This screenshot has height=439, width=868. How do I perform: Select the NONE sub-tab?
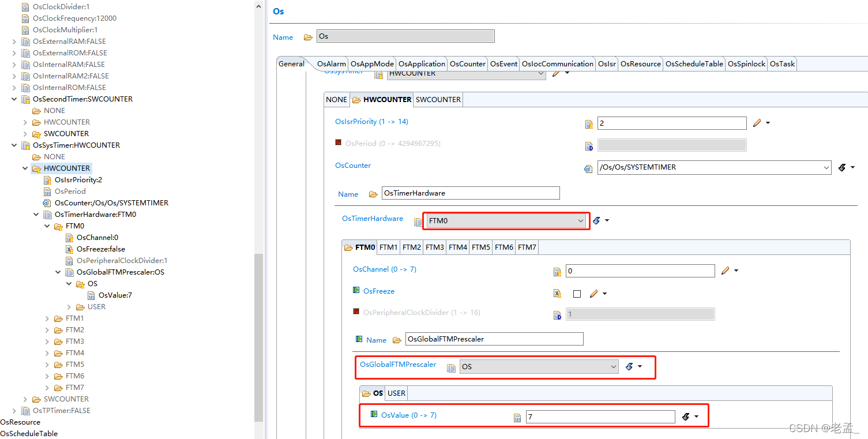pos(337,100)
